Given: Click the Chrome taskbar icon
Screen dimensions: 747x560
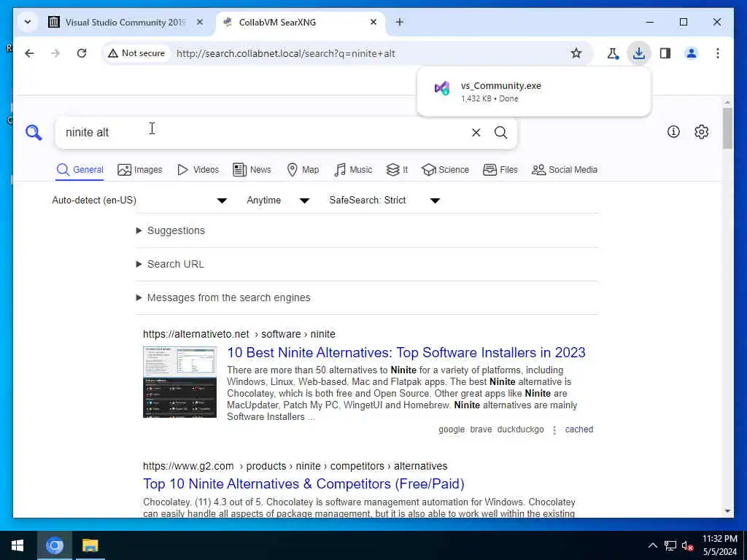Looking at the screenshot, I should point(54,545).
